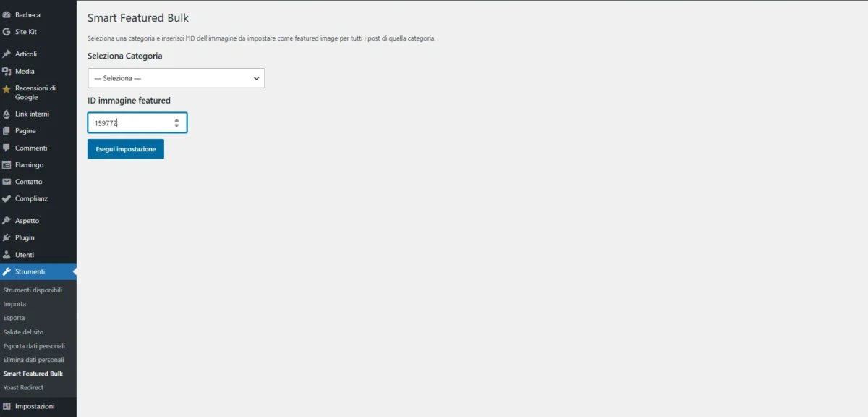Open Elimina dati personali link

coord(34,360)
